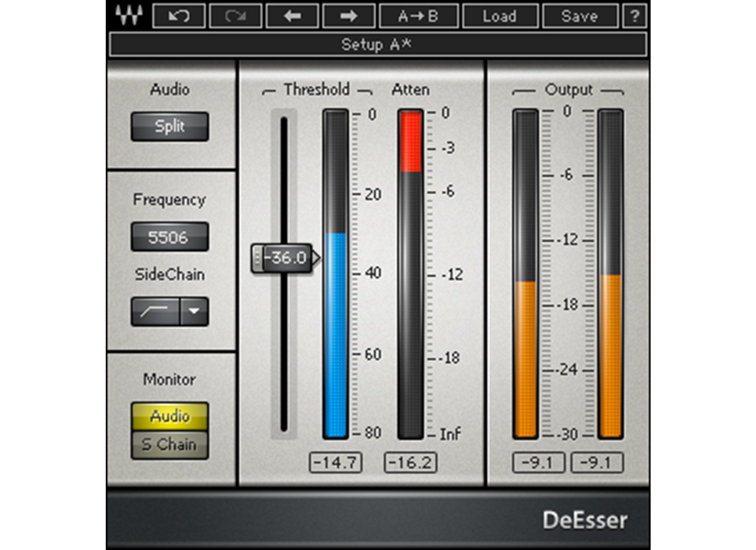Go to the previous preset with left arrow
The width and height of the screenshot is (756, 550).
click(x=292, y=16)
